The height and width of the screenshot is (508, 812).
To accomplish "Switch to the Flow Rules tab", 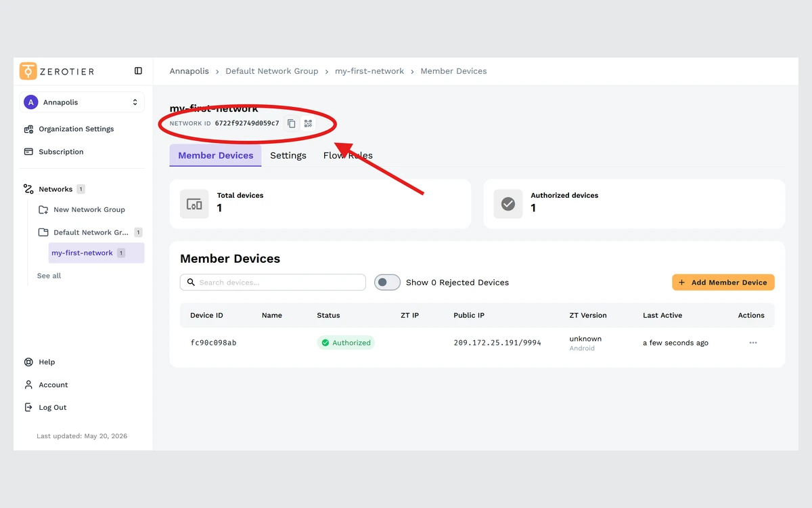I will [x=348, y=155].
